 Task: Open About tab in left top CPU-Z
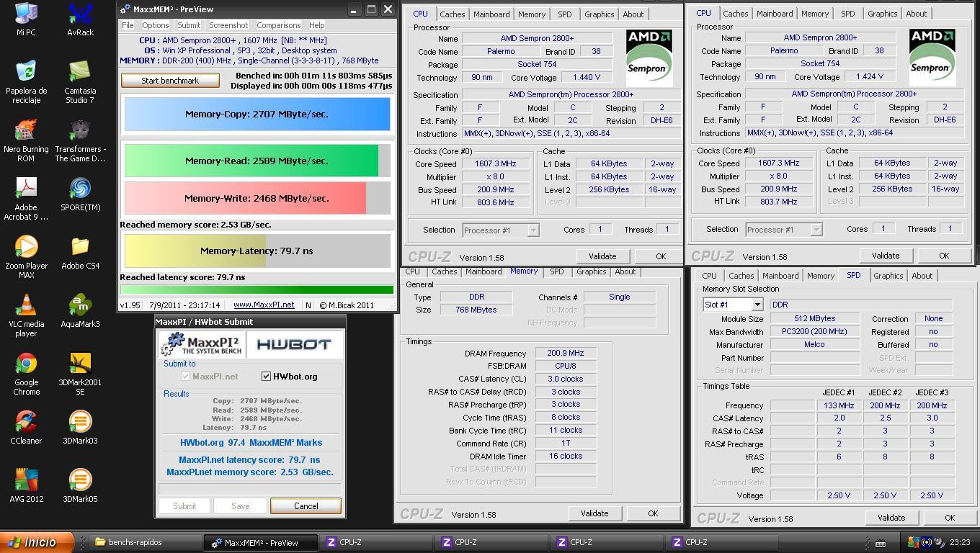[x=633, y=14]
